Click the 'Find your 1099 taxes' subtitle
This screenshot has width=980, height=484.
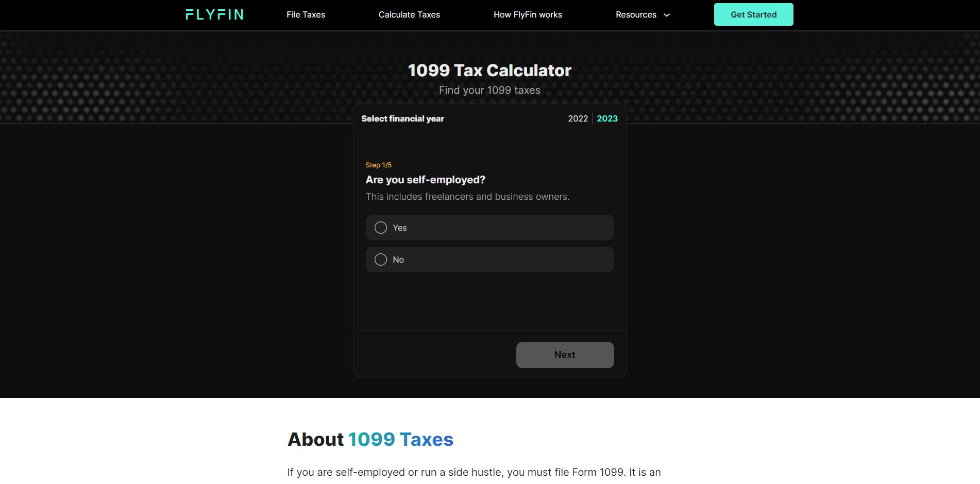(x=489, y=90)
